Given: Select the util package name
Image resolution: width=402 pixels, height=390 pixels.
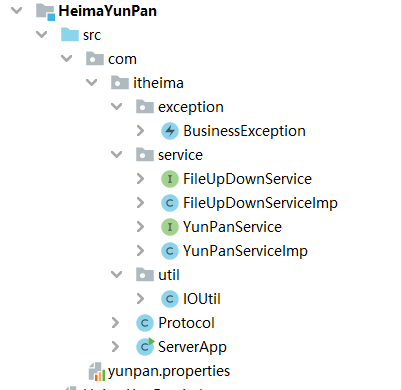Looking at the screenshot, I should coord(169,275).
